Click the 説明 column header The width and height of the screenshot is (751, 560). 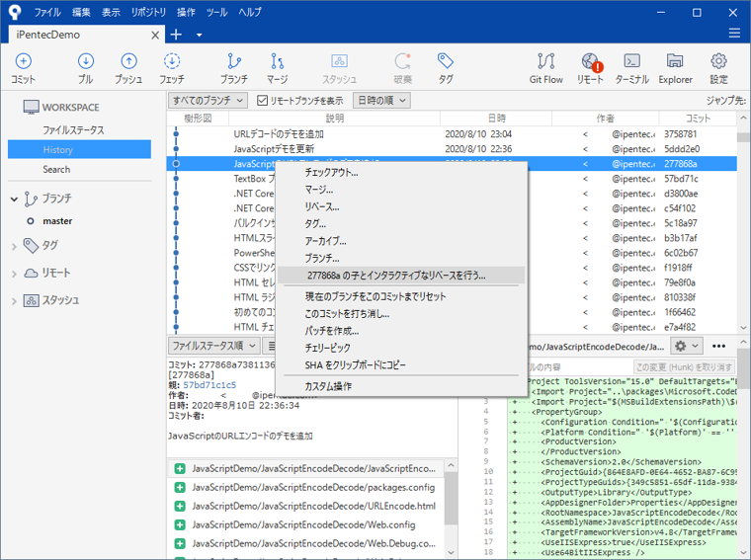pos(334,119)
